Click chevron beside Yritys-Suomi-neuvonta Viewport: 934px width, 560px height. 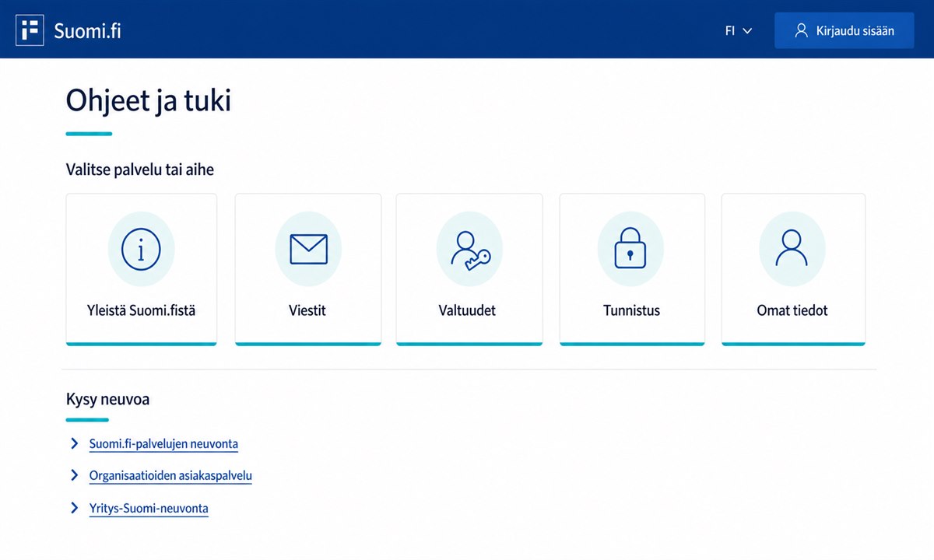point(75,508)
